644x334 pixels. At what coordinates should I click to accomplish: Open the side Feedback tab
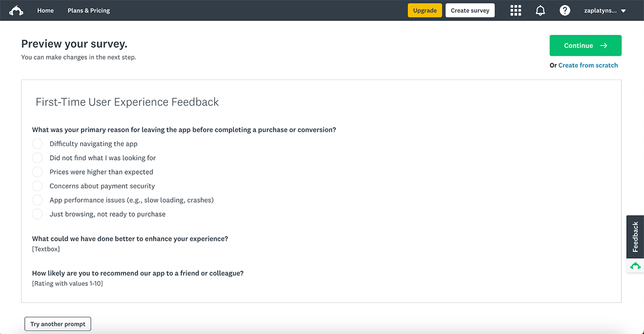pos(635,237)
